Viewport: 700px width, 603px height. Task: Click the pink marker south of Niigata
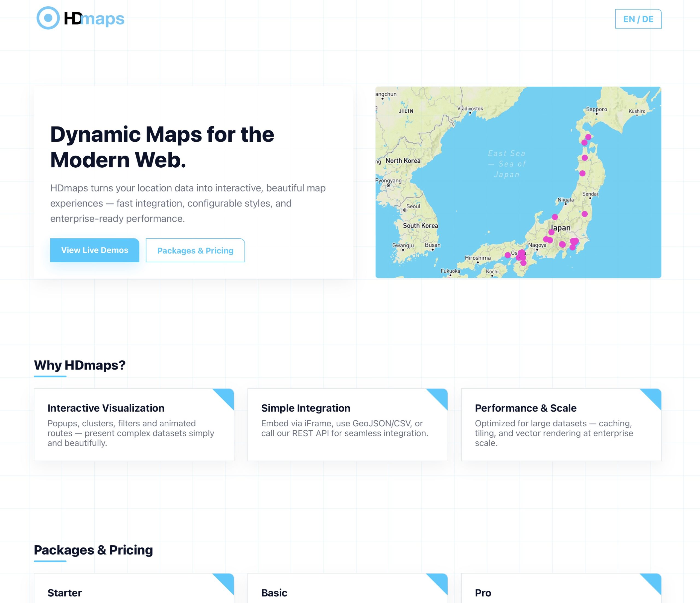click(x=555, y=217)
